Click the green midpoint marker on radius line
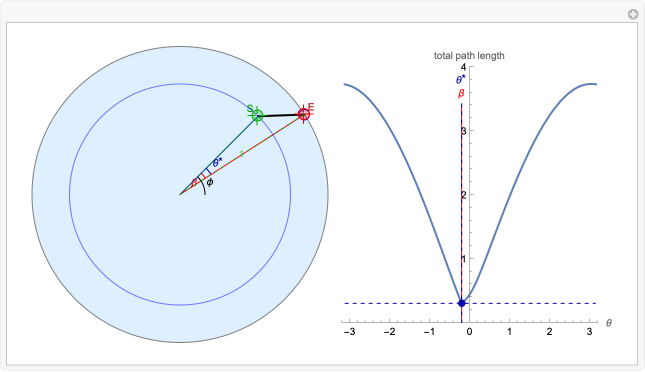645x372 pixels. pos(241,154)
